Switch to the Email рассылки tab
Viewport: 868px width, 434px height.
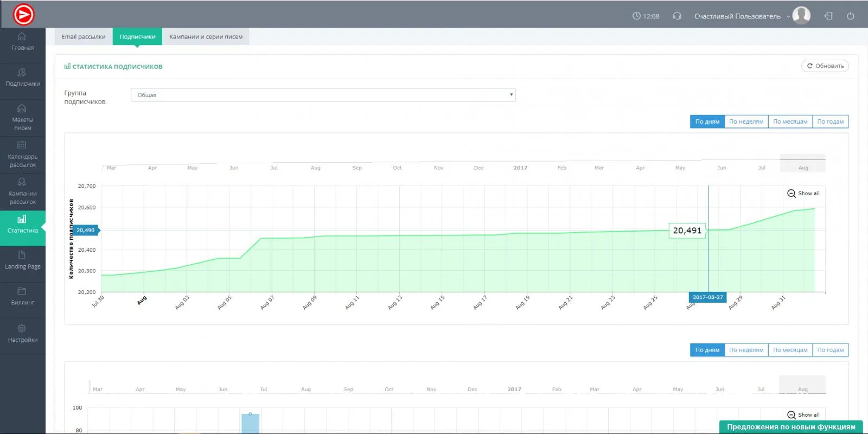pyautogui.click(x=84, y=37)
